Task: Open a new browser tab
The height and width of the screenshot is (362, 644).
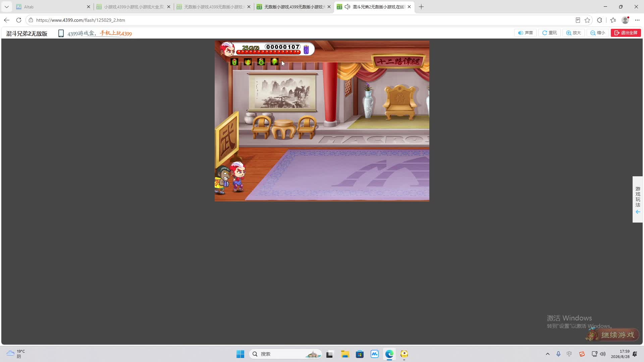Action: point(421,7)
